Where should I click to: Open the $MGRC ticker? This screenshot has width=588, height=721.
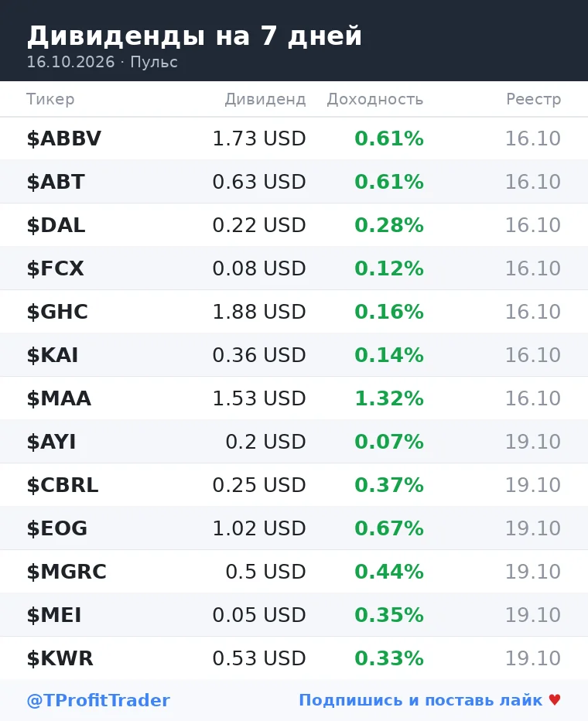pyautogui.click(x=67, y=572)
